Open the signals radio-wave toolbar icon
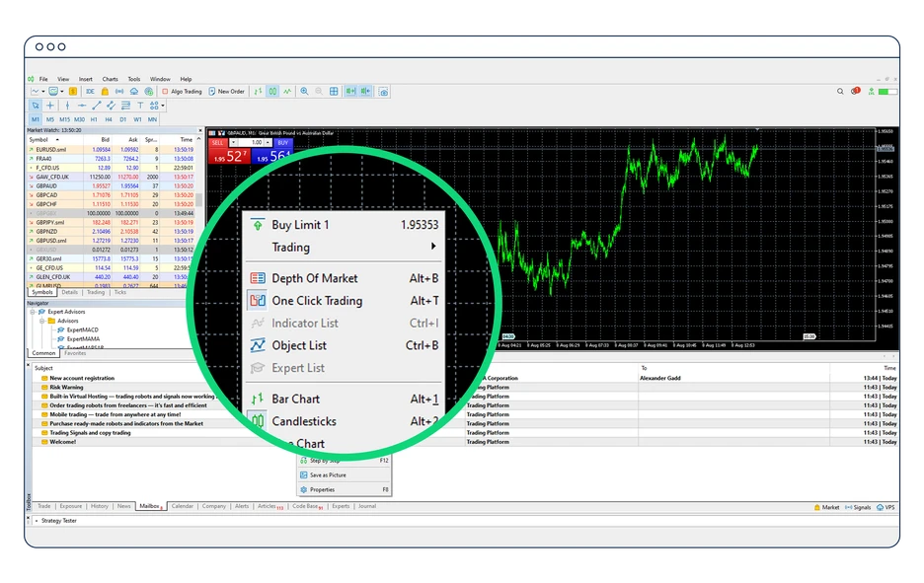The image size is (924, 583). (119, 92)
